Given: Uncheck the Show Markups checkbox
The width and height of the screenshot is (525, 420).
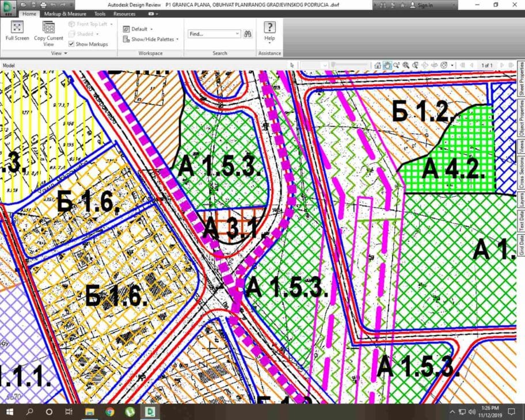Looking at the screenshot, I should [71, 44].
